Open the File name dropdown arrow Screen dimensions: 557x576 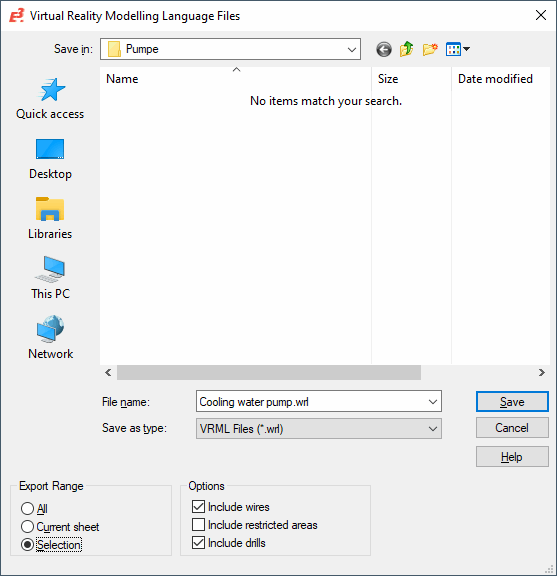[433, 402]
